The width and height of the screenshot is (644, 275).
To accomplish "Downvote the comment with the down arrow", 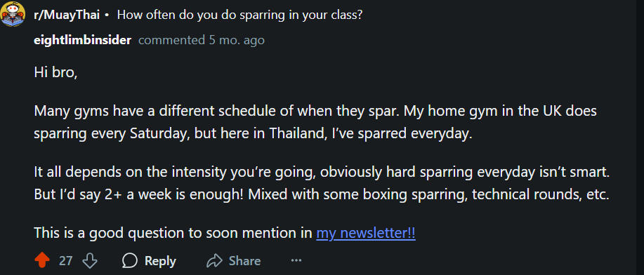I will click(x=89, y=261).
